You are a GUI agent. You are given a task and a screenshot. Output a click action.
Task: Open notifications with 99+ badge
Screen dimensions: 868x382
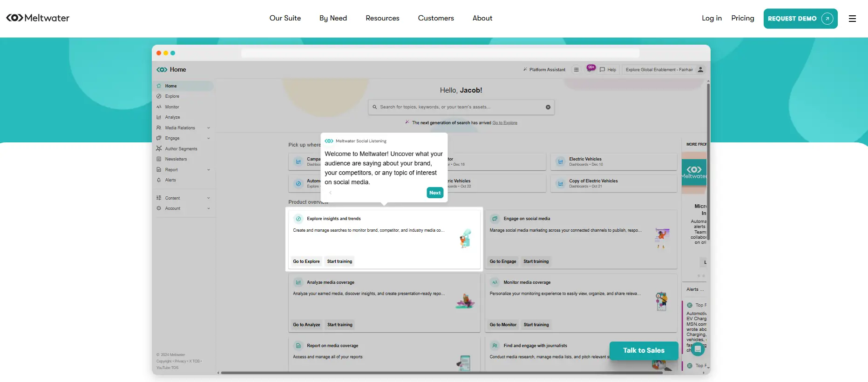pos(590,69)
